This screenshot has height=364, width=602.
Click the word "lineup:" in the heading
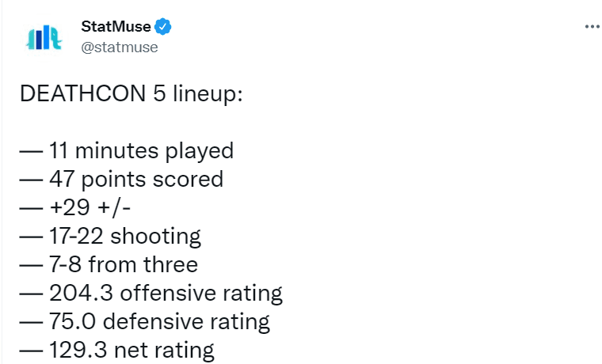coord(208,93)
